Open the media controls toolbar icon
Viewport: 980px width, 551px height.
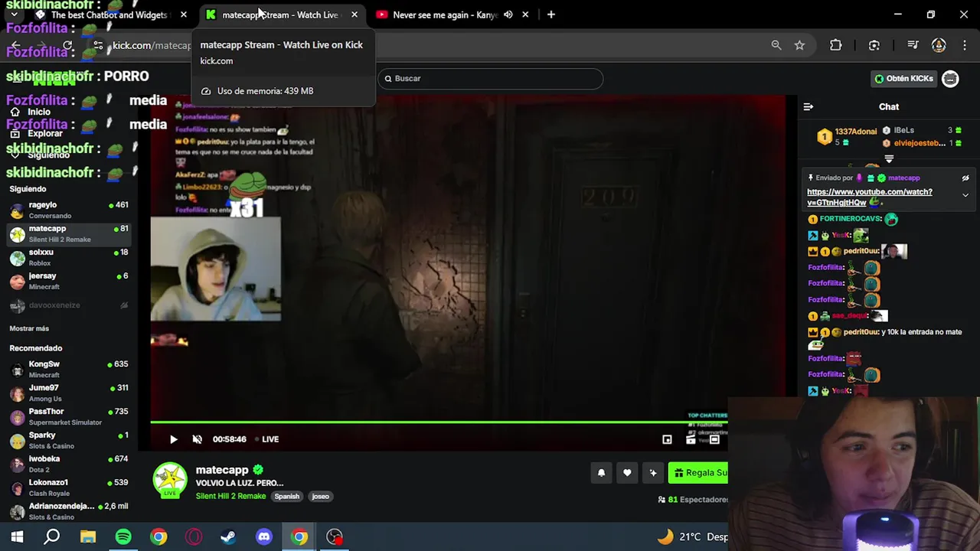pyautogui.click(x=913, y=45)
